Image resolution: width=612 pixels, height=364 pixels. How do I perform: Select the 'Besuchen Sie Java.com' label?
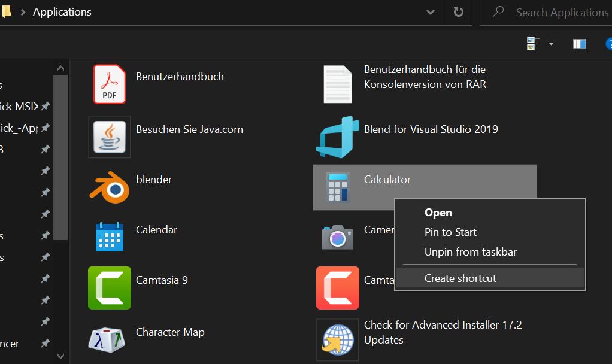(189, 129)
